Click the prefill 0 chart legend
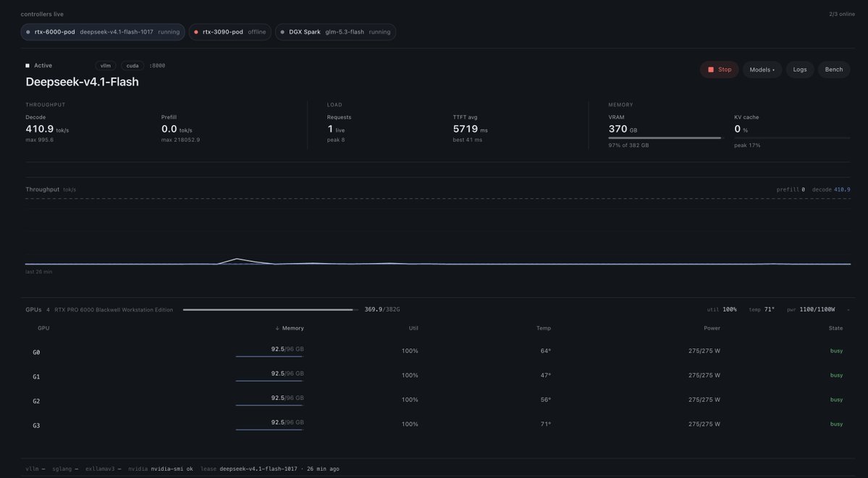Screen dimensions: 868x478 [x=791, y=190]
